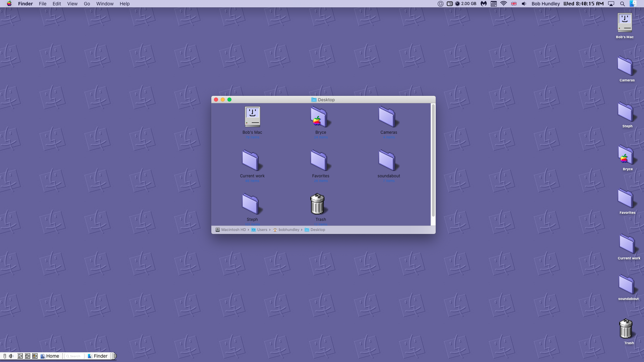Click the volume speaker in control strip
Image resolution: width=644 pixels, height=362 pixels.
[x=11, y=356]
